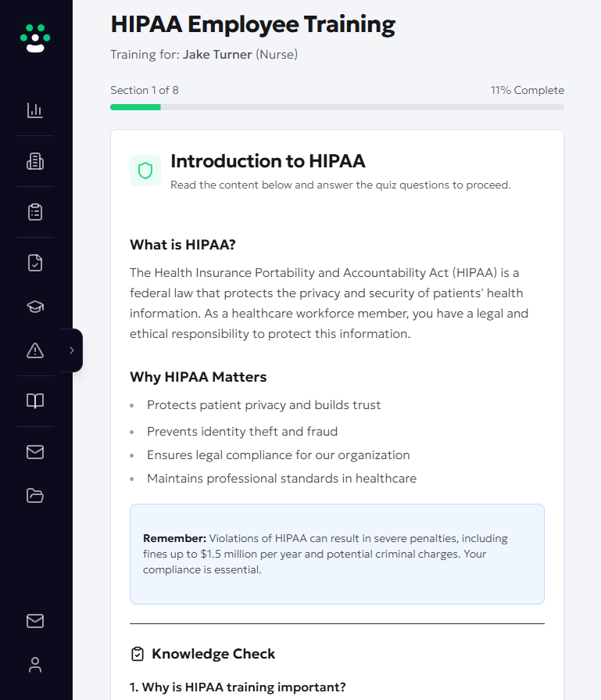Screen dimensions: 601x700
Task: Click the Knowledge Check clipboard icon
Action: pyautogui.click(x=138, y=654)
